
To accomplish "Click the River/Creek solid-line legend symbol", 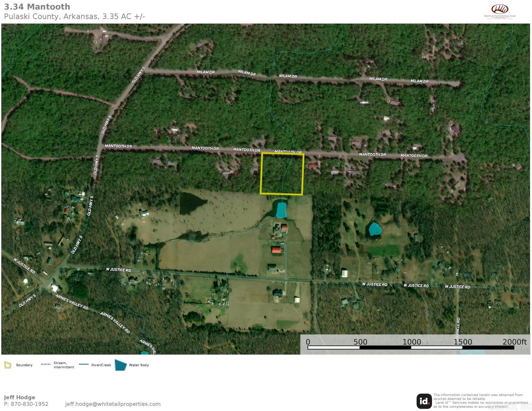I will pos(84,365).
